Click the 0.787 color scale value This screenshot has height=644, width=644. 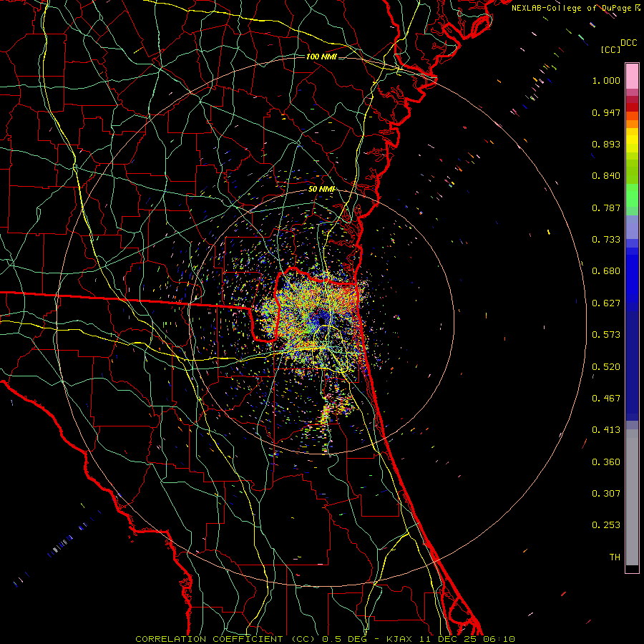click(606, 208)
